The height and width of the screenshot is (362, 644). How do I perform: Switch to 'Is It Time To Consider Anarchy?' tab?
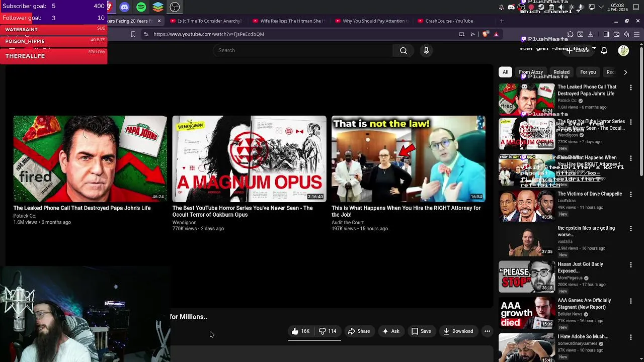[x=206, y=21]
